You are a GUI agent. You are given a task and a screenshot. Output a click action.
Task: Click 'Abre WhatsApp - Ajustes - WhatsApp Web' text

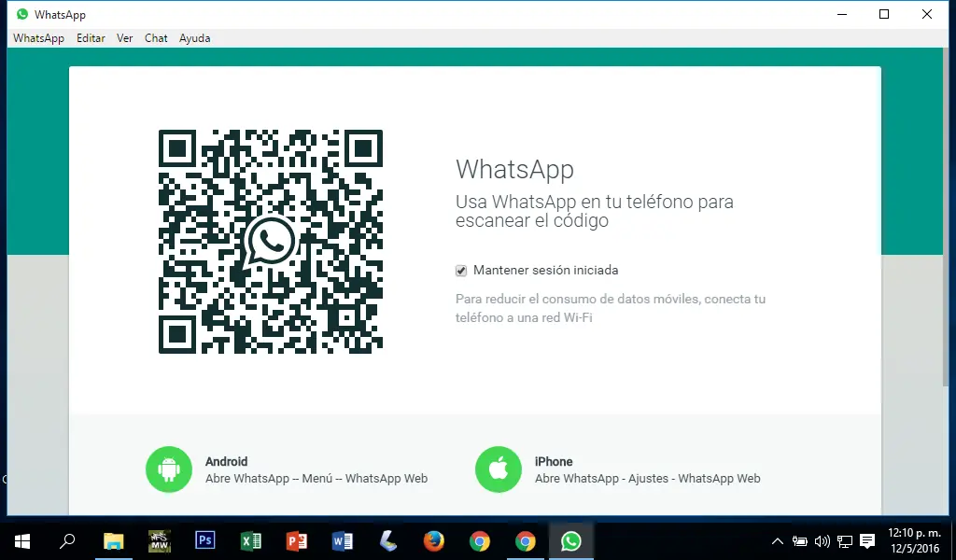(x=648, y=479)
